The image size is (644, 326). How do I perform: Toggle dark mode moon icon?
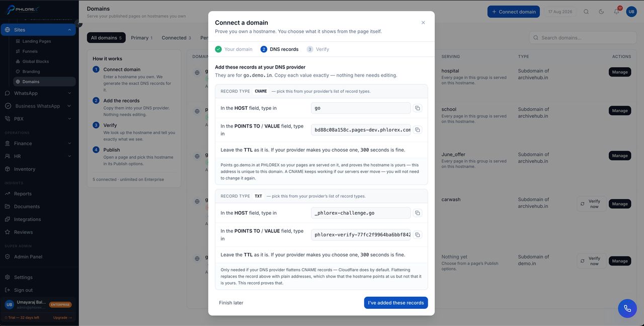click(x=601, y=12)
